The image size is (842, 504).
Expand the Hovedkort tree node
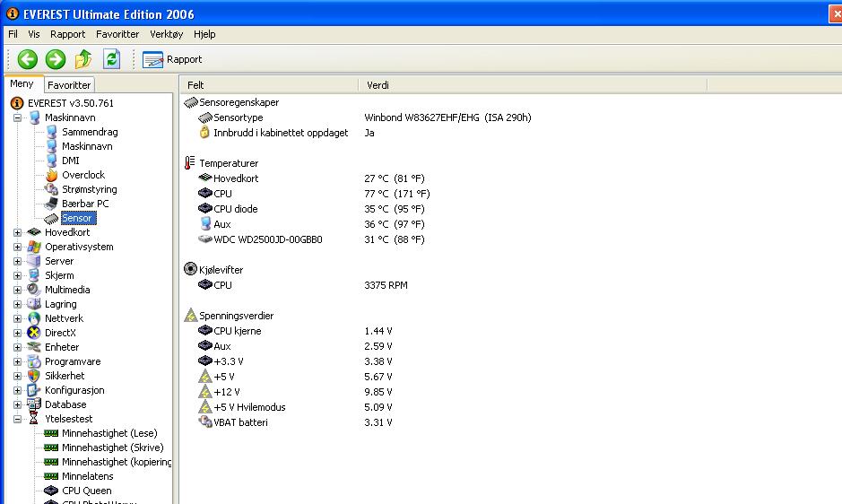coord(17,232)
